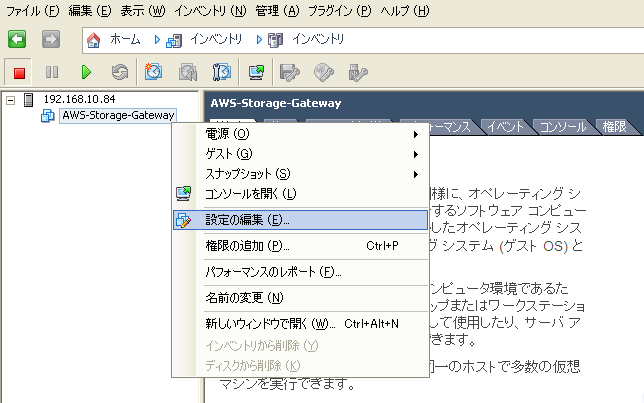Click the first インベントリ breadcrumb icon

click(174, 40)
